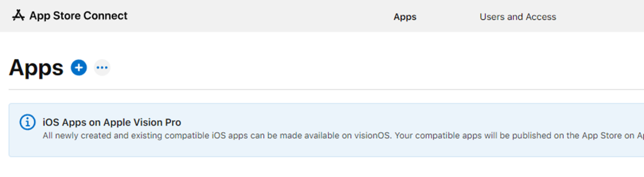The image size is (644, 177).
Task: Select the Apps page heading
Action: tap(36, 68)
